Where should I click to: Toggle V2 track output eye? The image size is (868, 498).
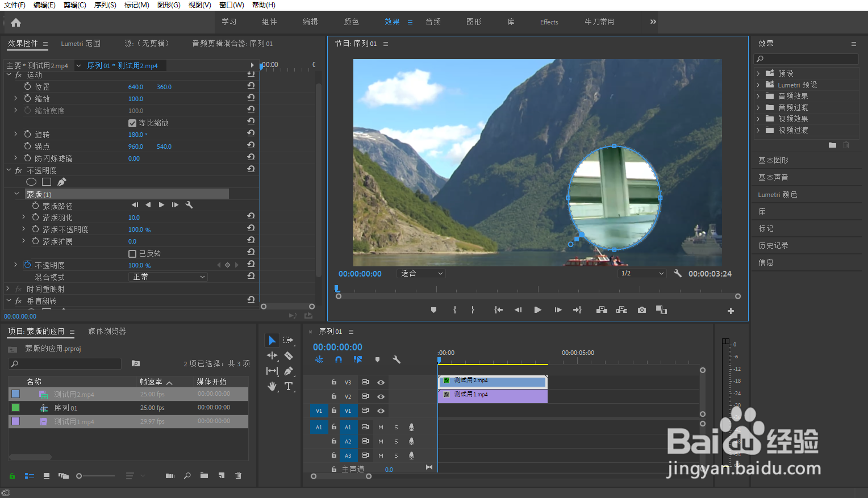(381, 396)
